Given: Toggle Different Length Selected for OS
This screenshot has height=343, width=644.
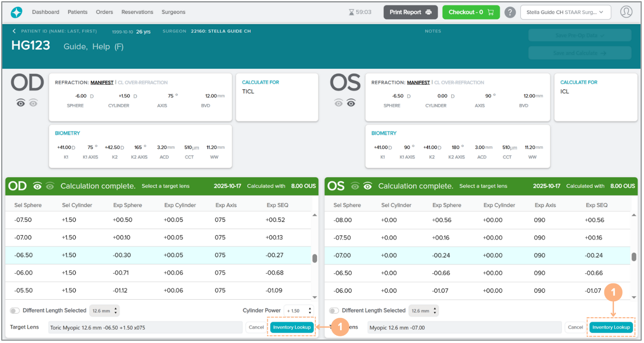Looking at the screenshot, I should (x=334, y=310).
